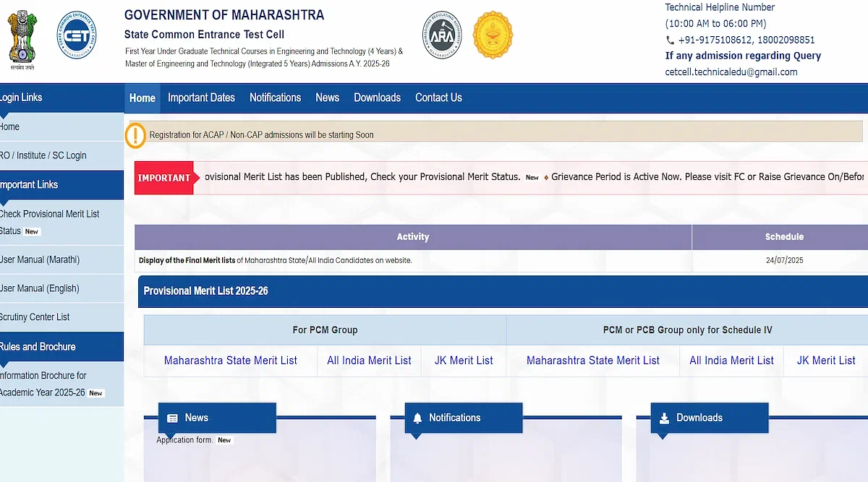The width and height of the screenshot is (868, 482).
Task: Click the Schedule column header
Action: (x=780, y=237)
